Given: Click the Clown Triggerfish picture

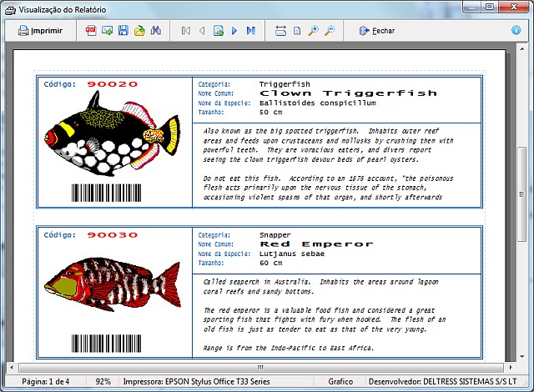Looking at the screenshot, I should click(112, 133).
